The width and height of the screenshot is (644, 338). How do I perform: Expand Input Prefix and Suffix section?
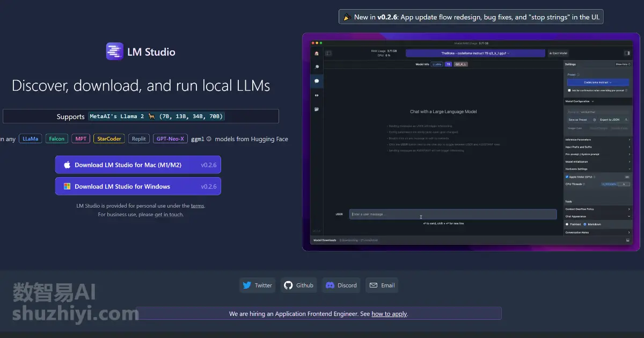[597, 146]
